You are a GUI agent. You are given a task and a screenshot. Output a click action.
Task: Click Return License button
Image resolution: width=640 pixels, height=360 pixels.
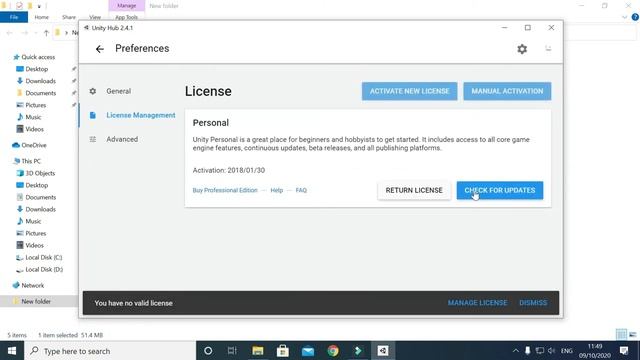coord(414,190)
